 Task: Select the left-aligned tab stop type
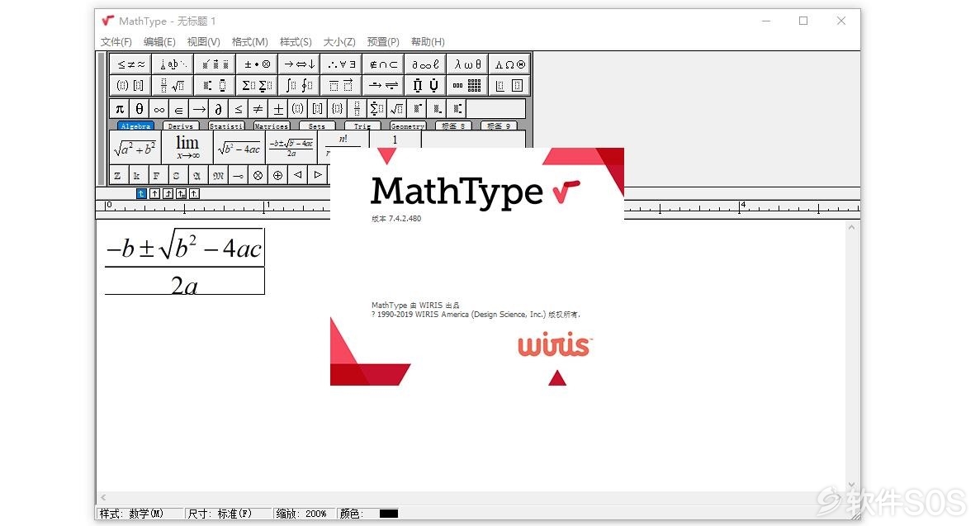coord(141,194)
